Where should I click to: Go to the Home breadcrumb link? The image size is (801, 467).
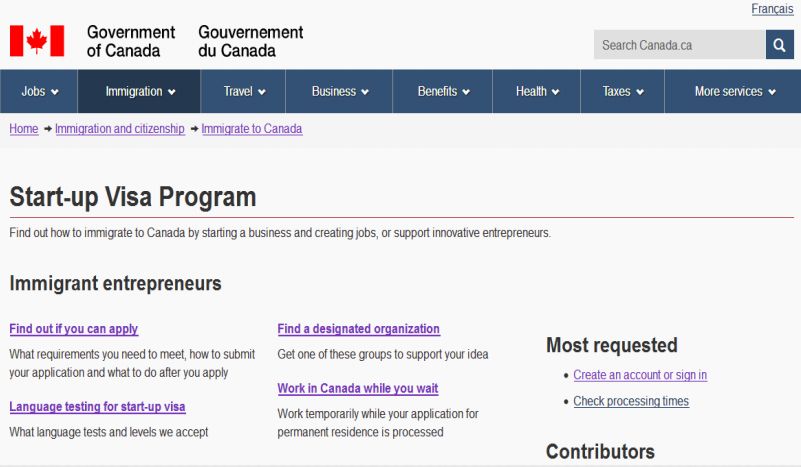point(24,129)
